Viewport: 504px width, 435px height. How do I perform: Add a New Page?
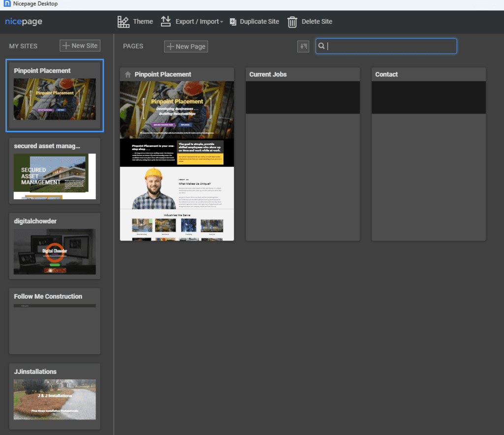(186, 46)
